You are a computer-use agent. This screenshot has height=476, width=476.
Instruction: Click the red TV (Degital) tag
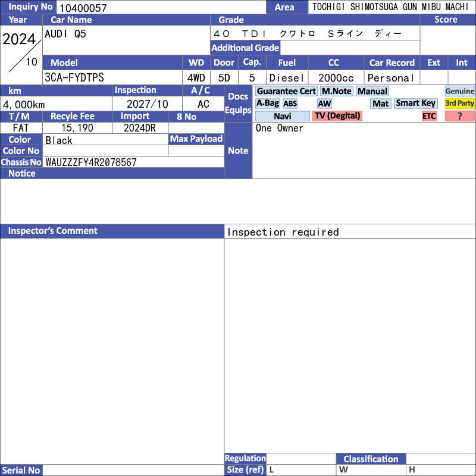coord(337,116)
